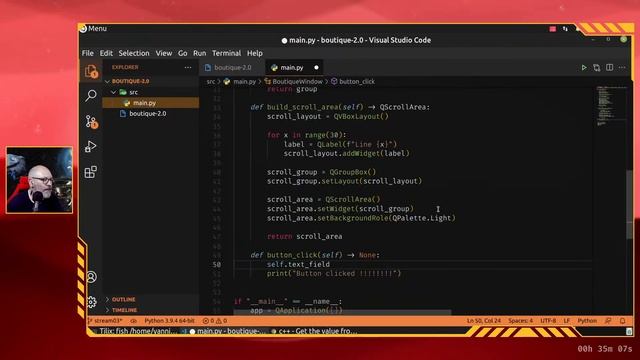Open the editor More Actions ellipsis

tap(622, 67)
